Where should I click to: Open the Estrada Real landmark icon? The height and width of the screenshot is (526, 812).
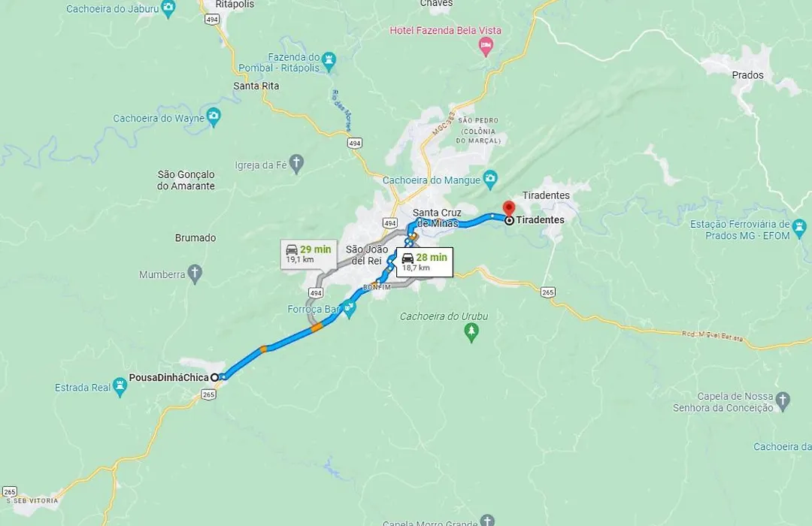coord(120,387)
